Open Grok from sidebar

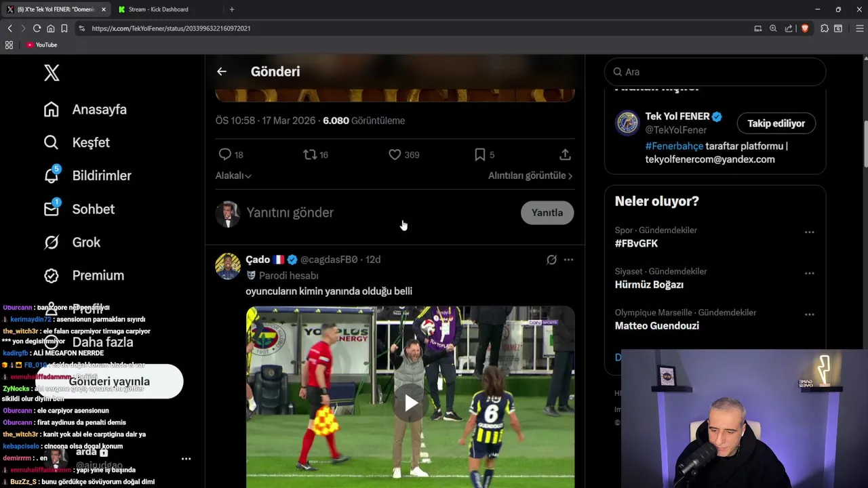[x=72, y=242]
